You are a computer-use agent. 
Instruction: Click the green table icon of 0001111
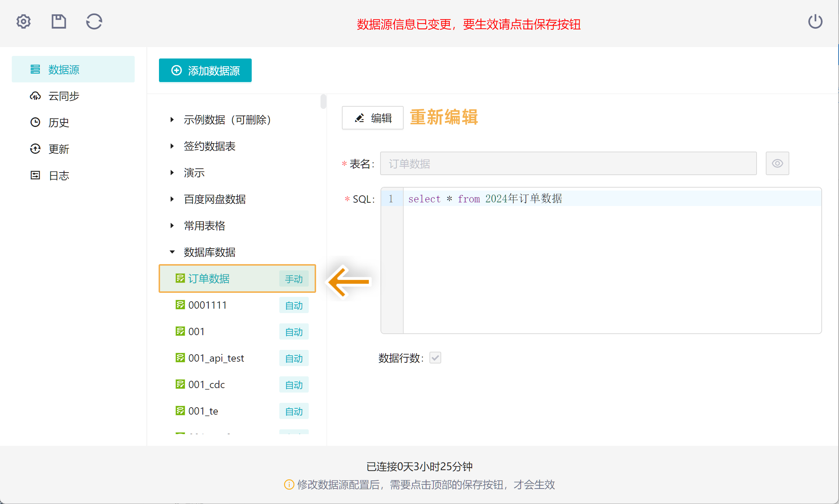point(180,305)
